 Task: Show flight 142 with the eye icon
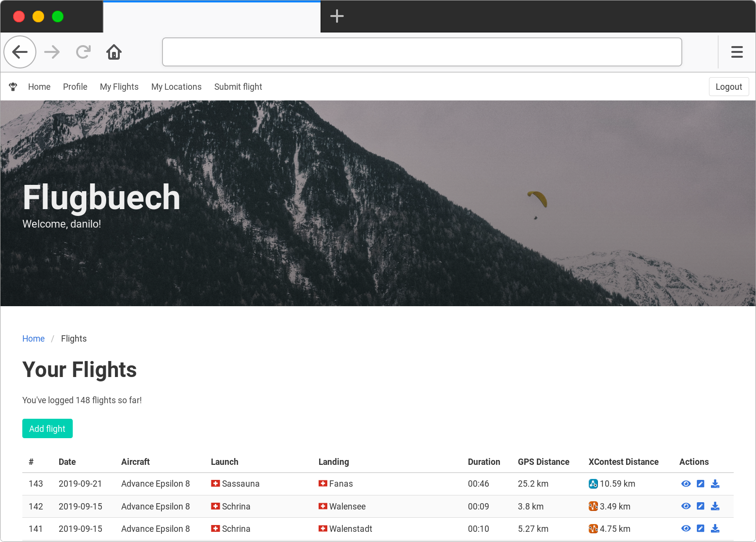coord(686,506)
